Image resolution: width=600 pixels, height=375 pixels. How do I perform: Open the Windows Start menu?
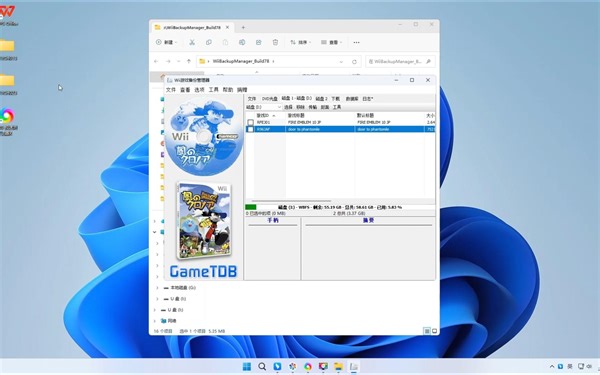pos(247,367)
